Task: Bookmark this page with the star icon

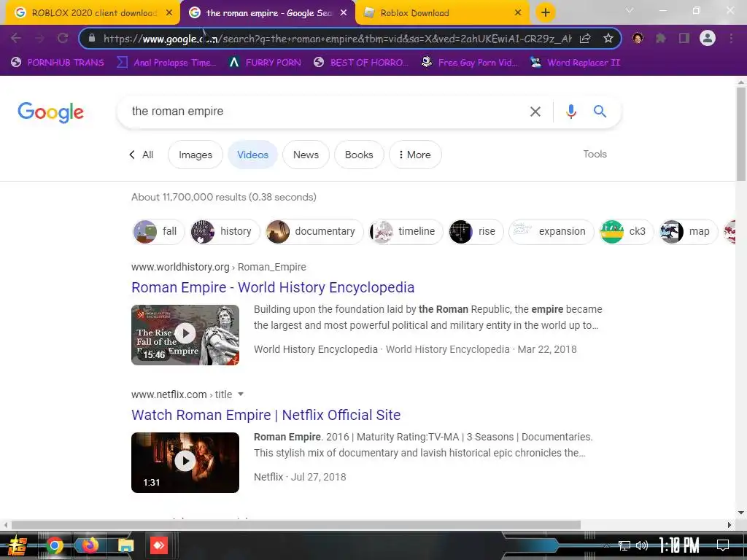Action: [x=608, y=39]
